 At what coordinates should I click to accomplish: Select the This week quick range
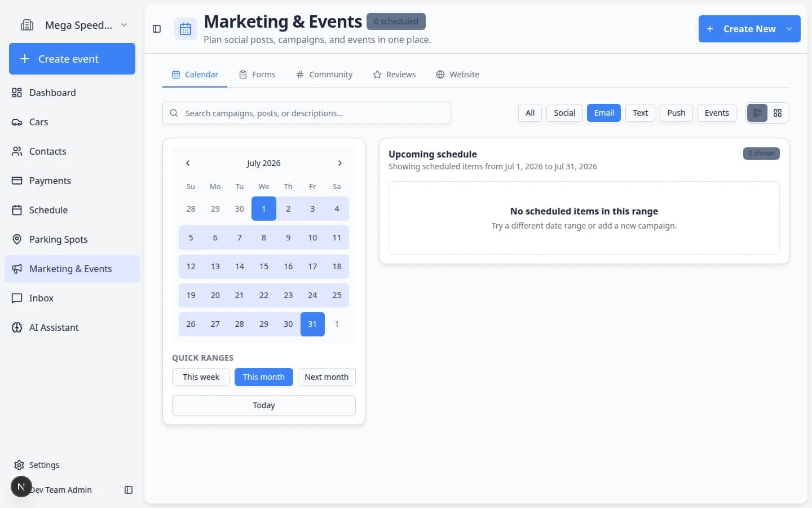point(201,377)
